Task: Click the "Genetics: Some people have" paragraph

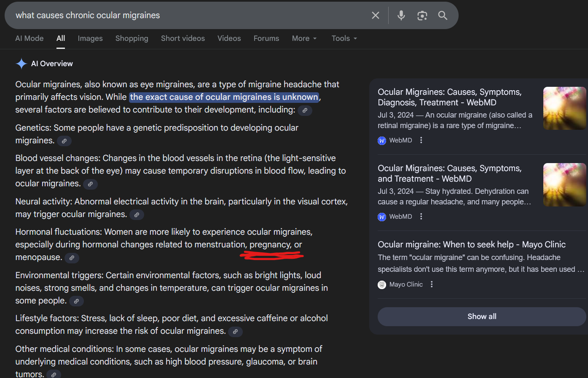Action: tap(157, 134)
